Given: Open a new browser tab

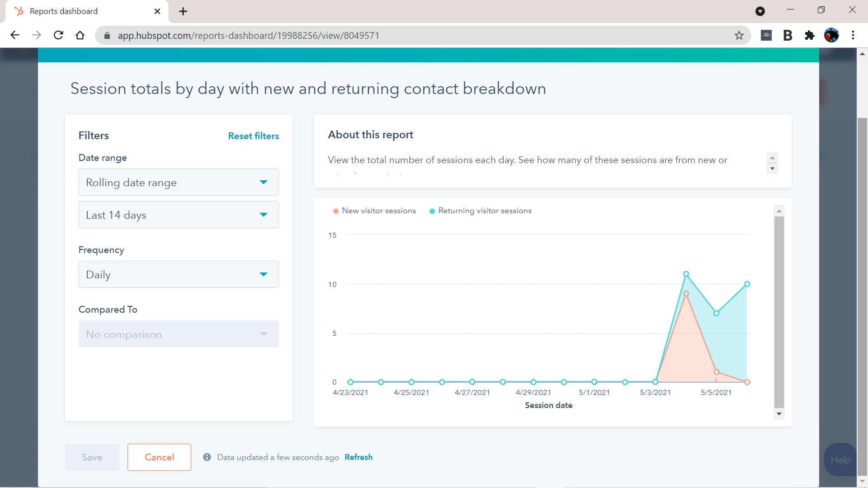Looking at the screenshot, I should [x=183, y=11].
